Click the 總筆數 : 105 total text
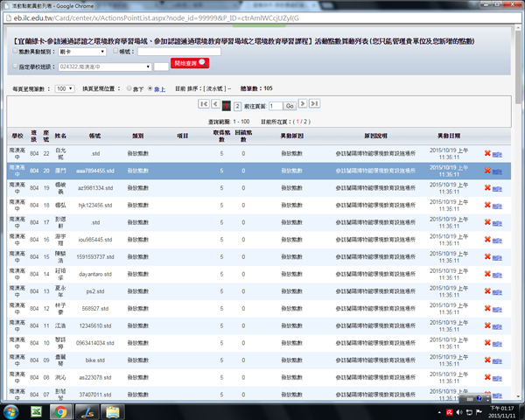525x420 pixels. pyautogui.click(x=256, y=88)
